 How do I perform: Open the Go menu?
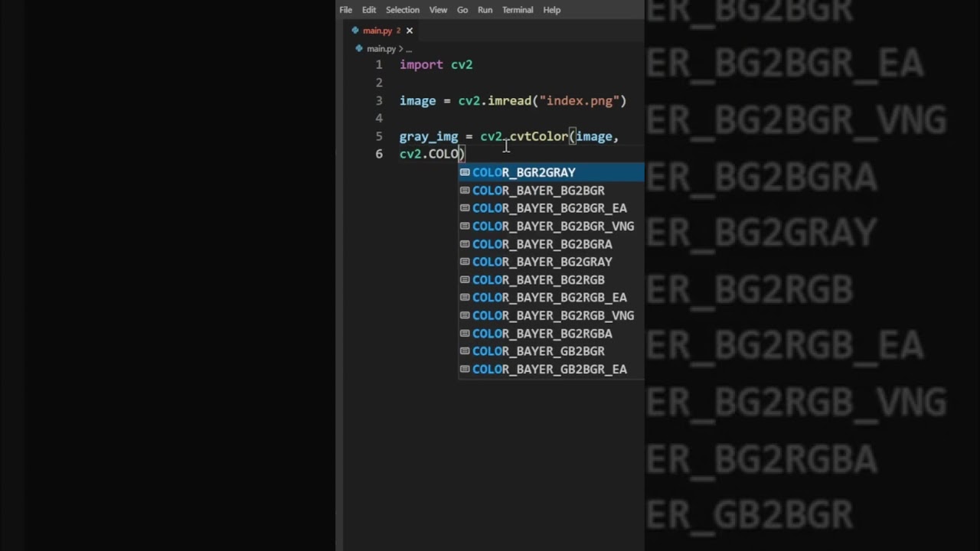click(462, 10)
